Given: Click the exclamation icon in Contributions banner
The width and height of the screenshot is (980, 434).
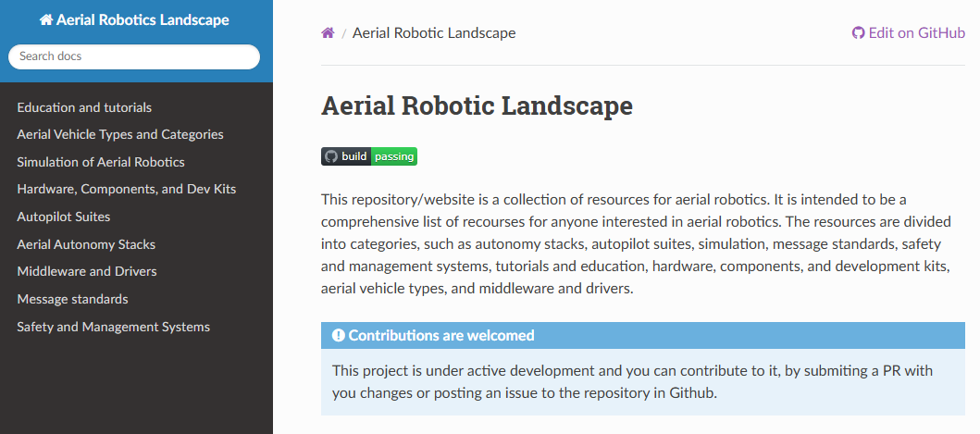Looking at the screenshot, I should click(338, 335).
